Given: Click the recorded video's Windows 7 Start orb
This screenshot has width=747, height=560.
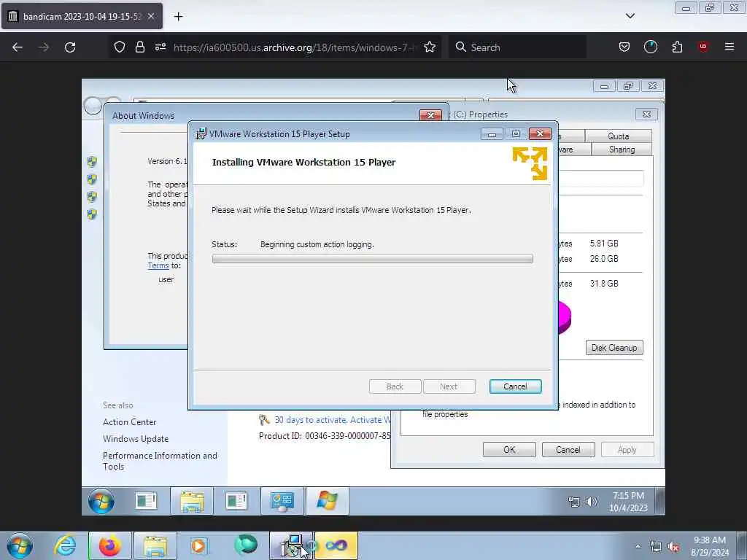Looking at the screenshot, I should [101, 501].
